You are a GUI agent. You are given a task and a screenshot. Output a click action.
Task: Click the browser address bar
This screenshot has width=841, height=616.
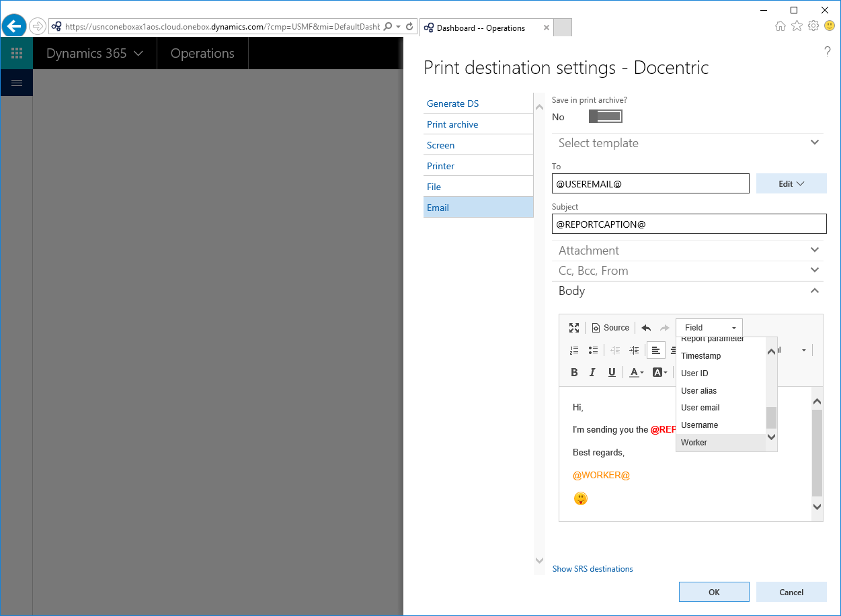tap(222, 27)
